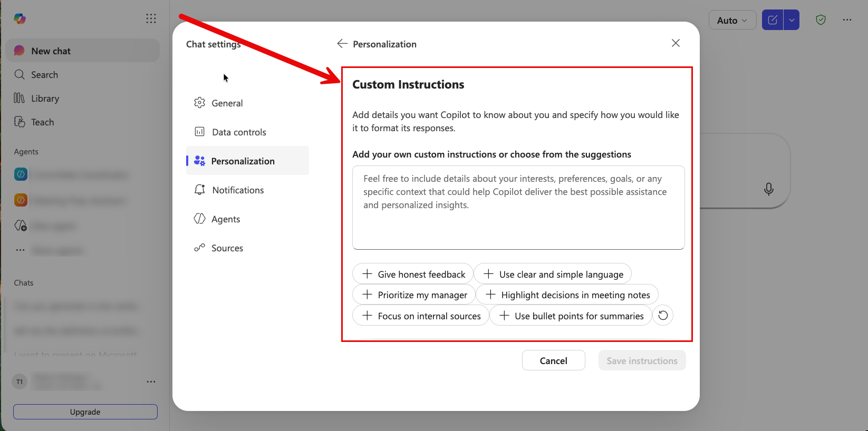Select the General settings tab
Viewport: 868px width, 431px height.
click(247, 103)
